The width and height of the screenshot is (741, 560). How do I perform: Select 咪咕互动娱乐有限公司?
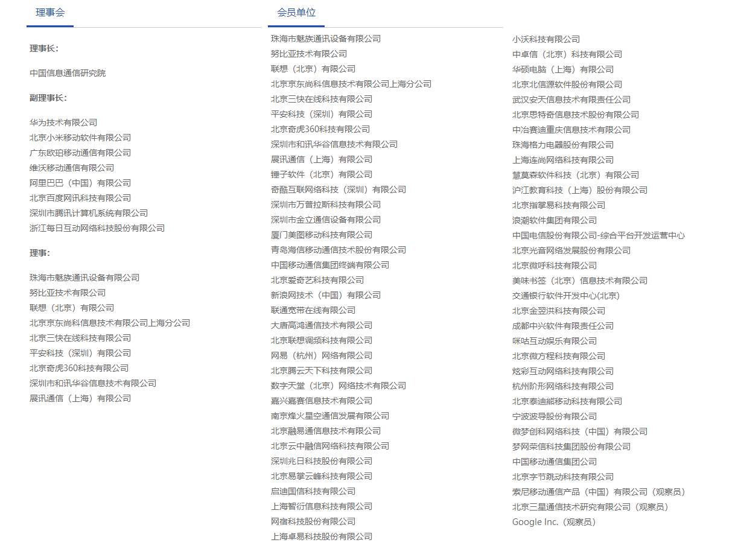click(555, 341)
